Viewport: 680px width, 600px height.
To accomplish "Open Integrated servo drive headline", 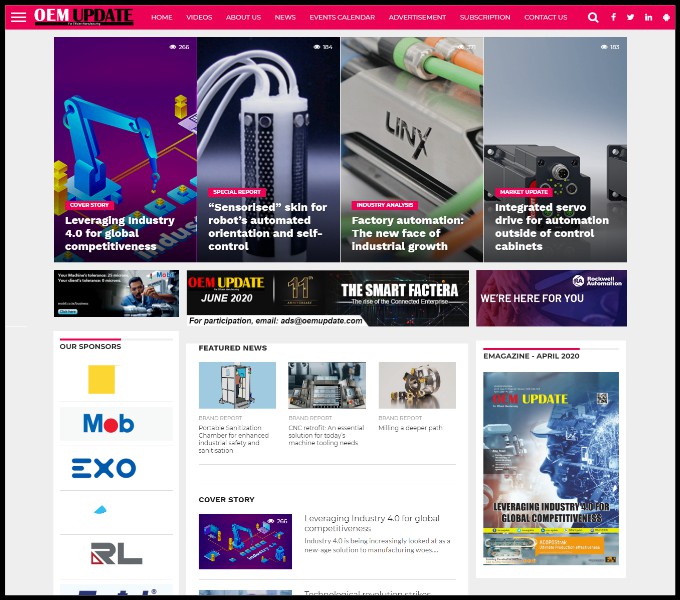I will pyautogui.click(x=552, y=227).
